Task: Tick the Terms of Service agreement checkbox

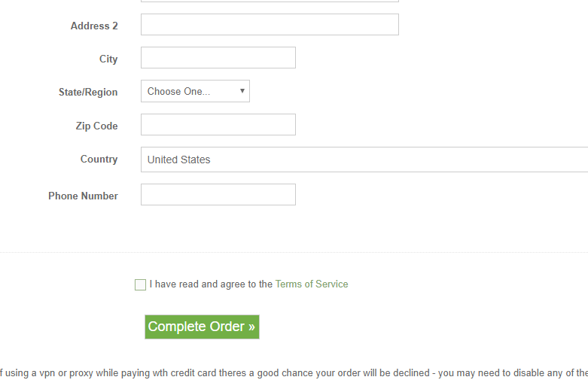Action: [140, 285]
